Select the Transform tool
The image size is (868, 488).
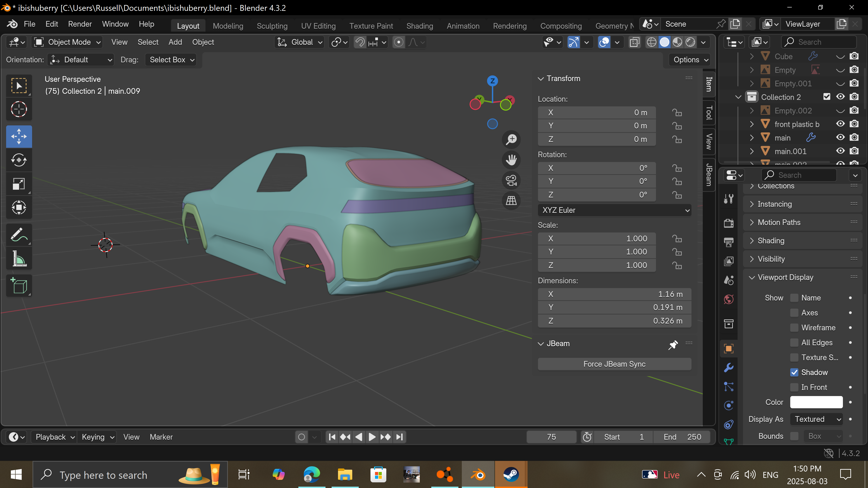19,207
